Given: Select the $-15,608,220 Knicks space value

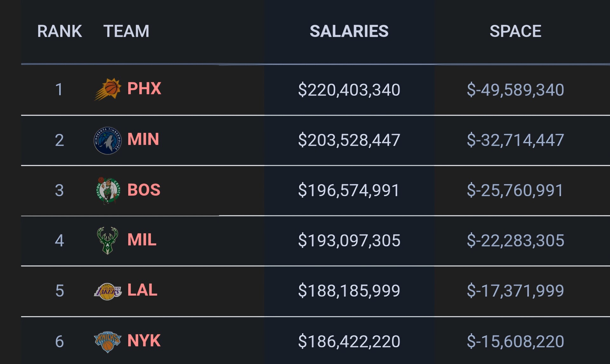Looking at the screenshot, I should [515, 342].
